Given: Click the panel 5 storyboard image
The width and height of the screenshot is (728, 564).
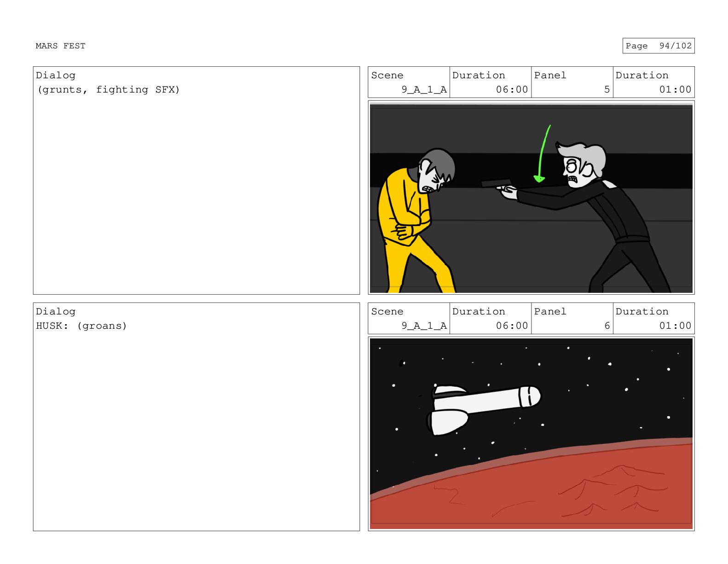Looking at the screenshot, I should pyautogui.click(x=531, y=198).
